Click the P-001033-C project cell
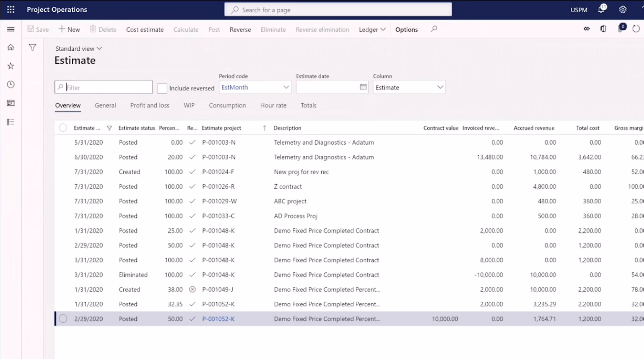The height and width of the screenshot is (359, 644). [x=218, y=216]
